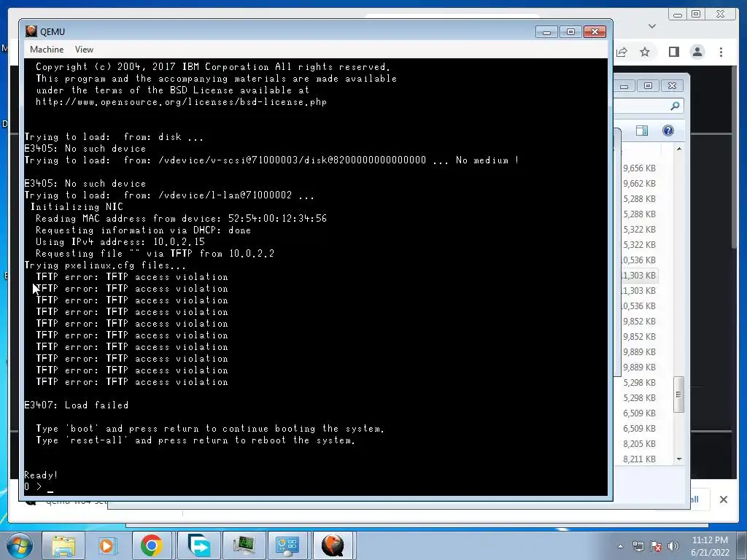Screen dimensions: 747x560
Task: Switch to the QEMU taskbar icon
Action: tap(333, 545)
